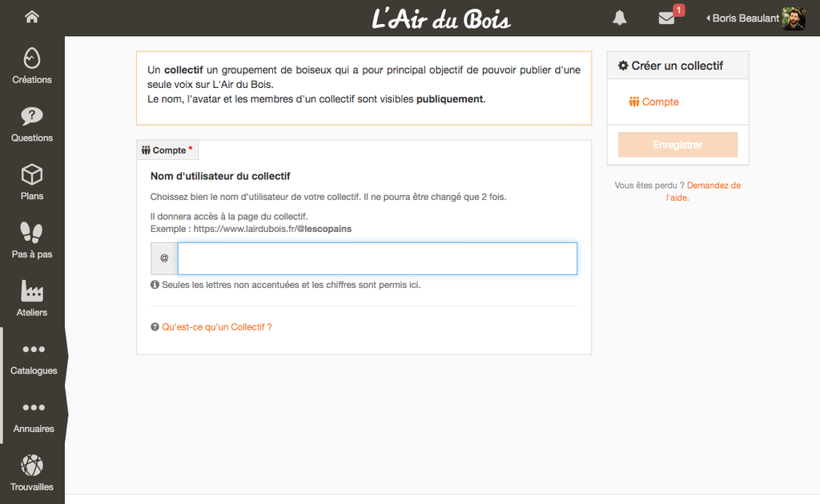Open the Questions section
The width and height of the screenshot is (820, 504).
coord(32,124)
